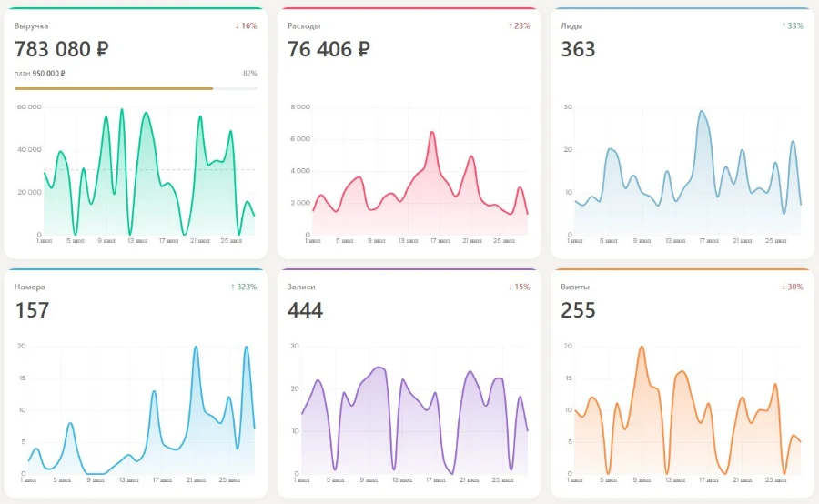
Task: Open the blue-grey Лиды line chart
Action: (x=688, y=172)
